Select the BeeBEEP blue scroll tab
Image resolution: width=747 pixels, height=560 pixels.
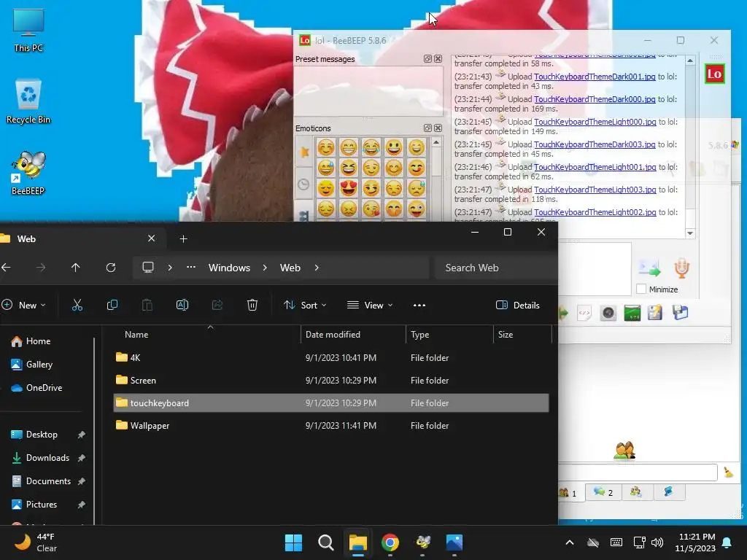(x=668, y=492)
